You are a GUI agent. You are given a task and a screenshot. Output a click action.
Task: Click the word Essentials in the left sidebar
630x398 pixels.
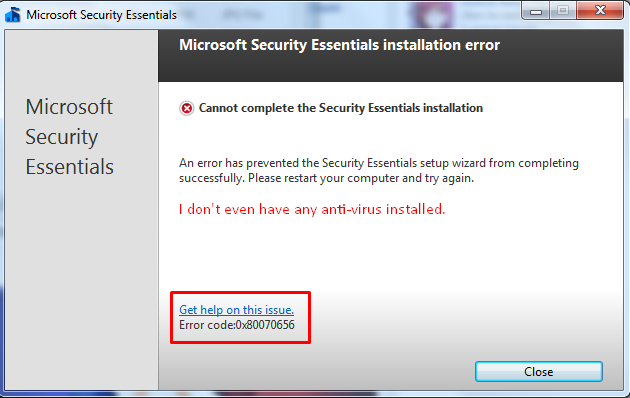70,167
